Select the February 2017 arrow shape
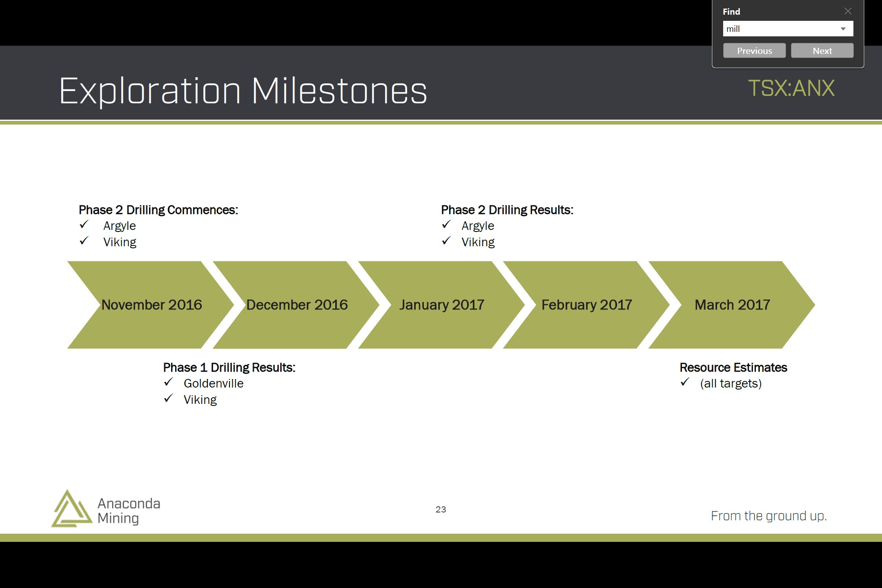Viewport: 882px width, 588px height. coord(587,305)
